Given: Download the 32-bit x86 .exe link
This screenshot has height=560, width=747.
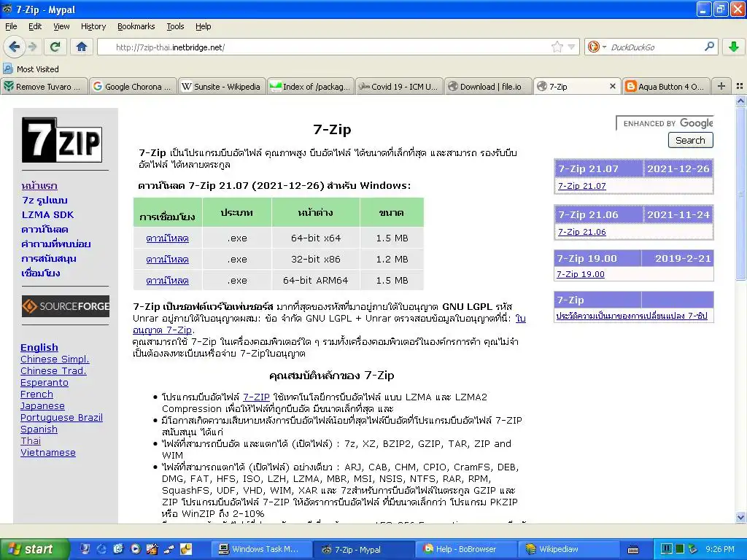Looking at the screenshot, I should pos(167,259).
